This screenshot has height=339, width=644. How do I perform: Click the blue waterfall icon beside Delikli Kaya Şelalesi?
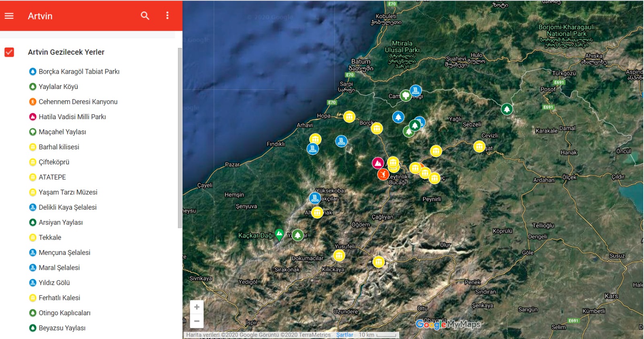pyautogui.click(x=33, y=207)
